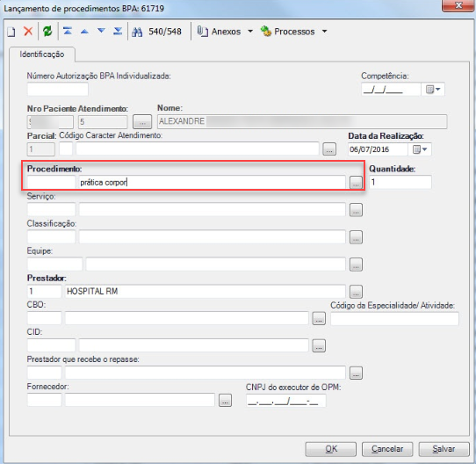
Task: Click the Anexos toolbar button
Action: [220, 32]
